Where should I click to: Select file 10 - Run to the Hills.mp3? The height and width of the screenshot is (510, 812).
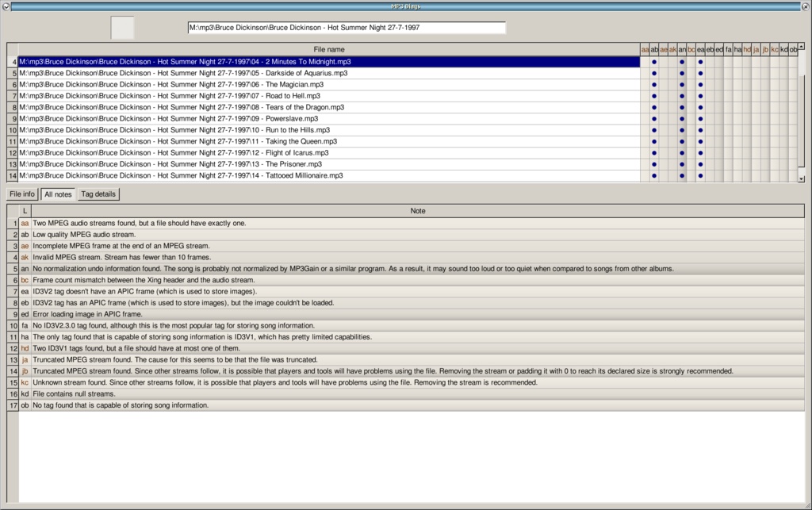click(x=174, y=130)
